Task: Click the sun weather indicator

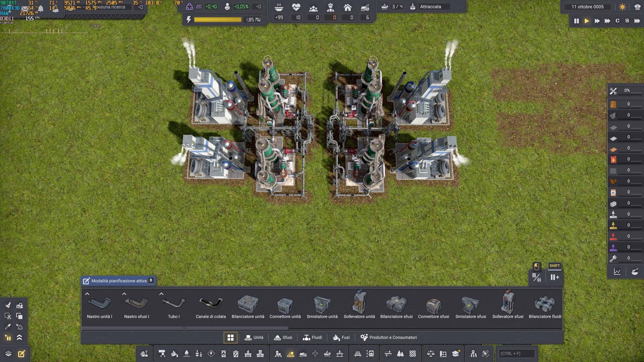Action: tap(623, 7)
